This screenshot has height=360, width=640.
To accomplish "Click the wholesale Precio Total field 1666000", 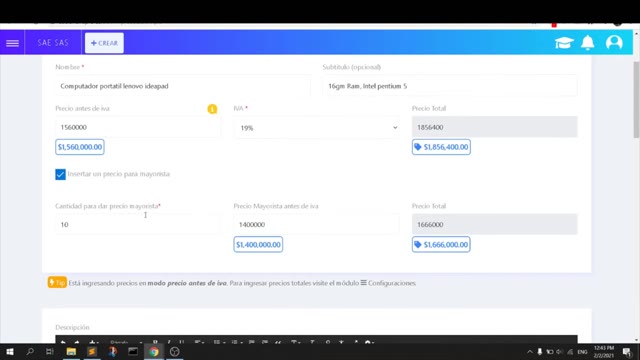I will (x=494, y=224).
